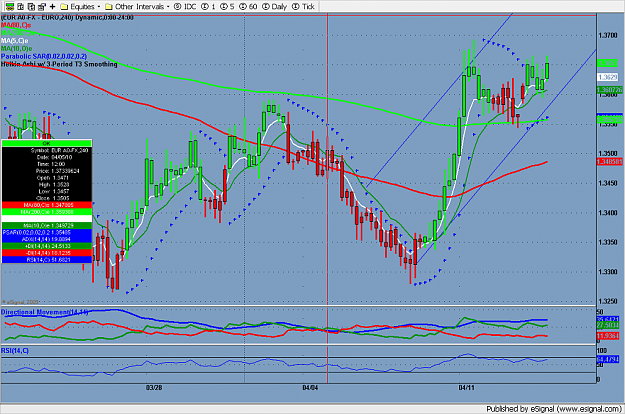The width and height of the screenshot is (625, 414).
Task: Click the Time 12:00 row in the data window
Action: click(47, 164)
